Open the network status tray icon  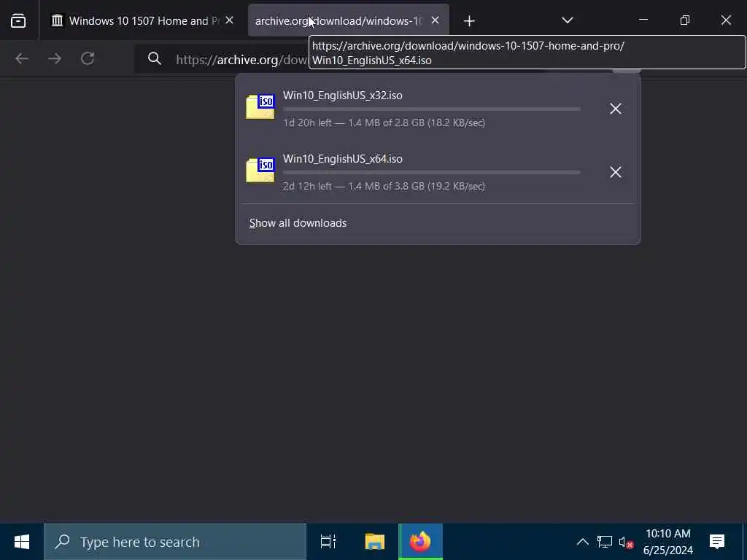(x=605, y=542)
